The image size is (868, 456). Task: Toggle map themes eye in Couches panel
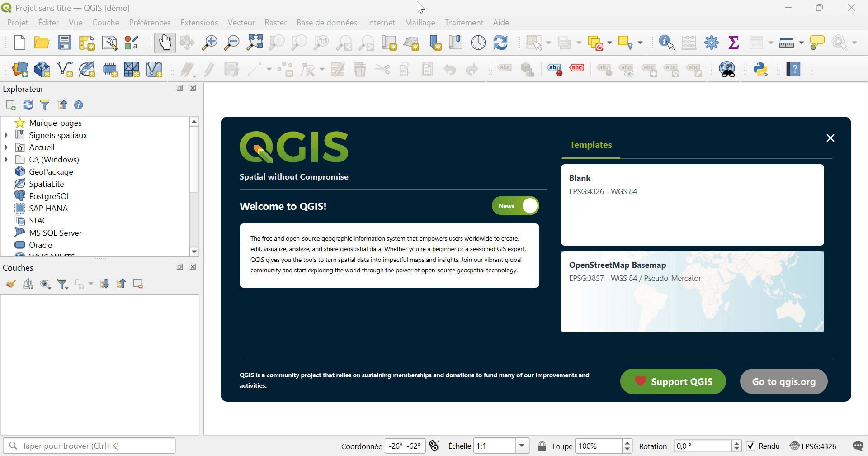pyautogui.click(x=45, y=284)
